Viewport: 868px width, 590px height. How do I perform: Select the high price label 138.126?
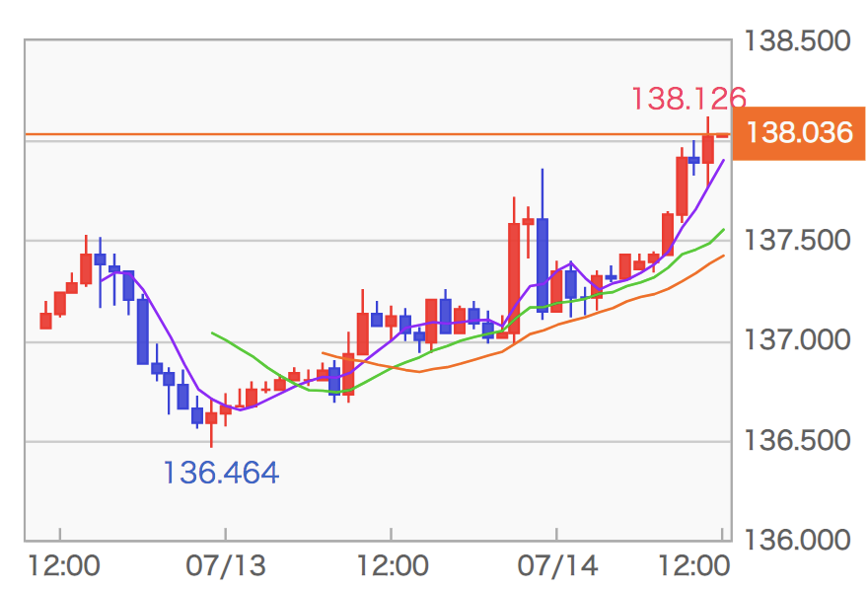688,99
